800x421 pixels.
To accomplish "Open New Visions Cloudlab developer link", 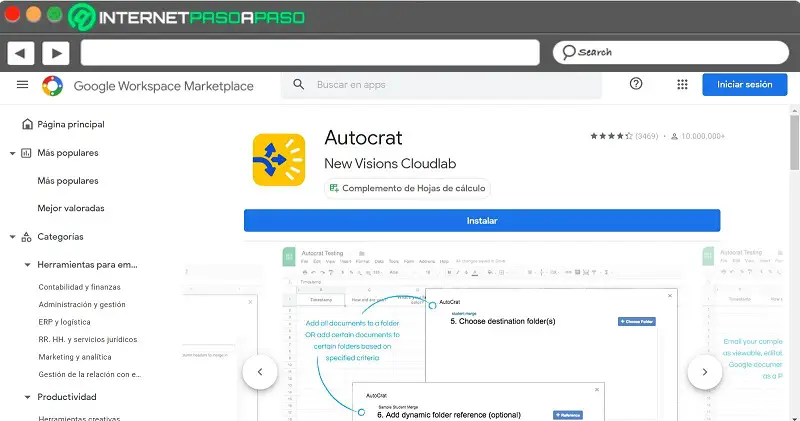I will pyautogui.click(x=390, y=164).
